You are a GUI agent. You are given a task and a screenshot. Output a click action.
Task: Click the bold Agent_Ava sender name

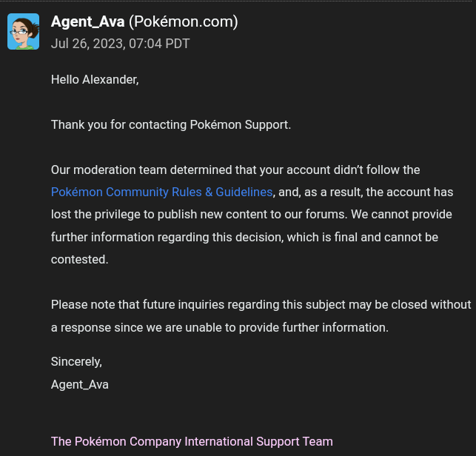(x=87, y=22)
